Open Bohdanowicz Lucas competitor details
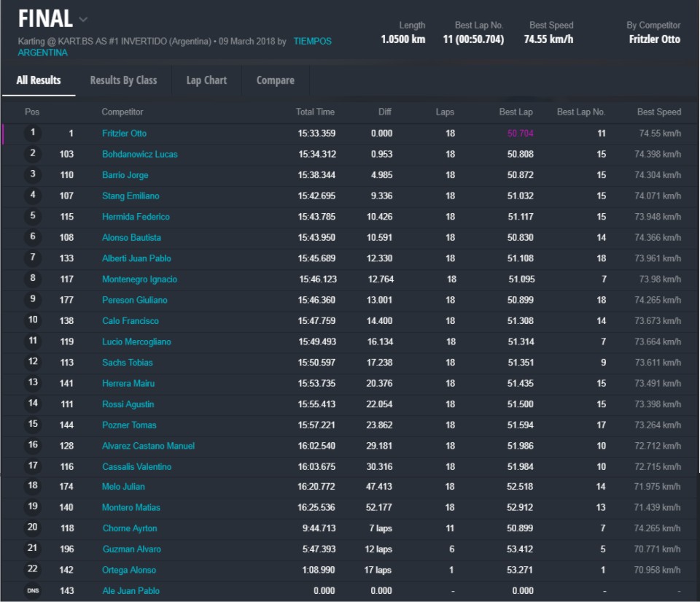Screen dimensions: 700x602 [x=139, y=154]
